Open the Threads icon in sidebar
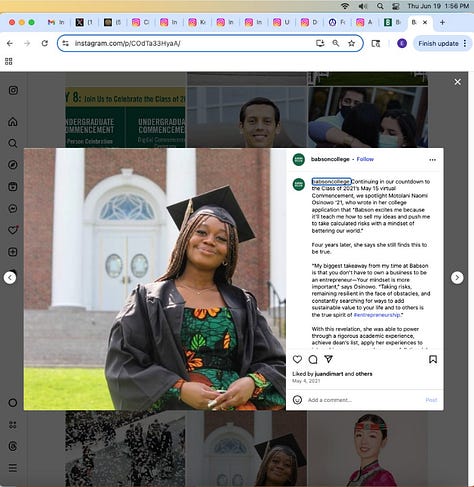Viewport: 474px width, 487px height. click(13, 446)
